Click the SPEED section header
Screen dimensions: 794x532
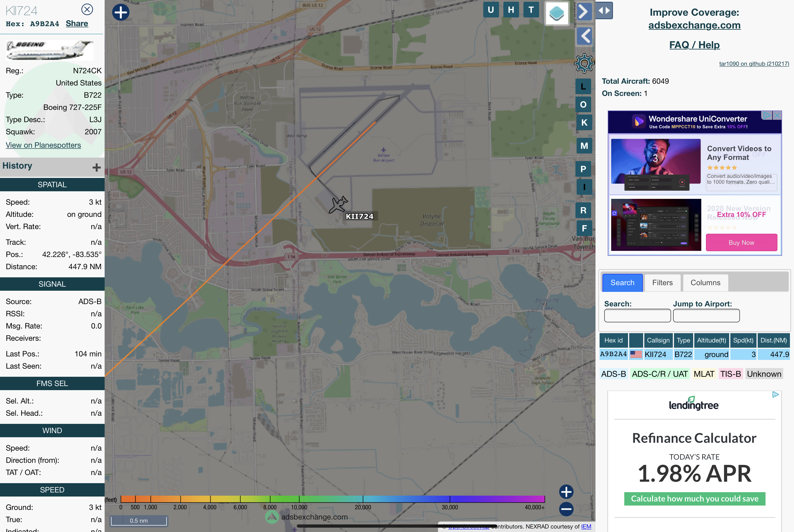[x=52, y=490]
